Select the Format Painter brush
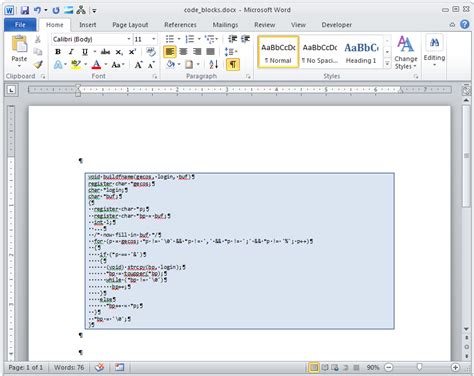474x376 pixels. (38, 64)
